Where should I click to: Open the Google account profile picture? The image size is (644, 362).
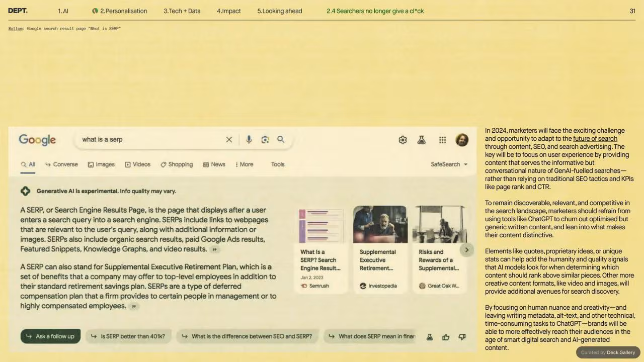(462, 140)
